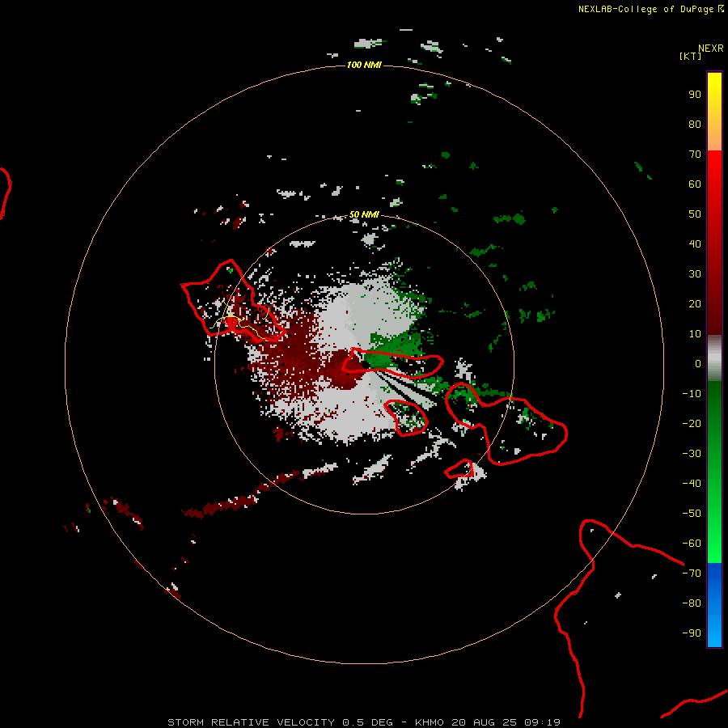Click the "NEXLAB-College of DuPage" header text
The image size is (728, 728).
click(x=645, y=9)
